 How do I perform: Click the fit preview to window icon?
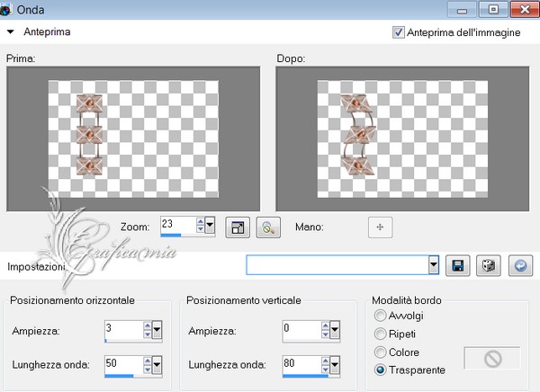coord(238,227)
